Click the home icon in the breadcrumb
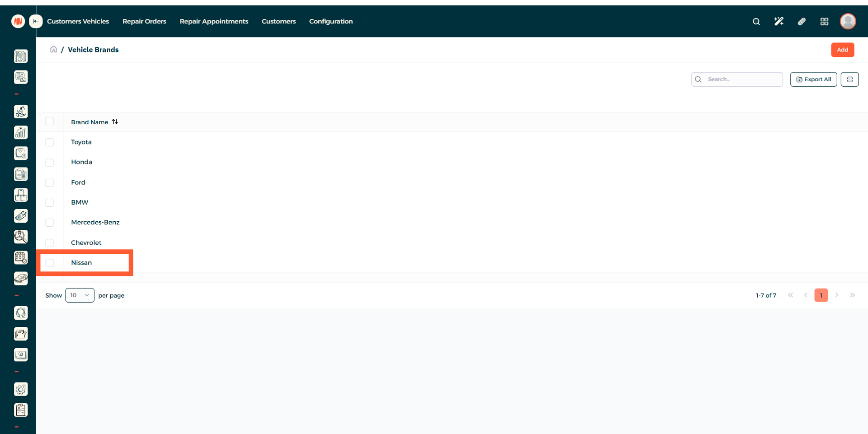Image resolution: width=868 pixels, height=434 pixels. pyautogui.click(x=53, y=49)
